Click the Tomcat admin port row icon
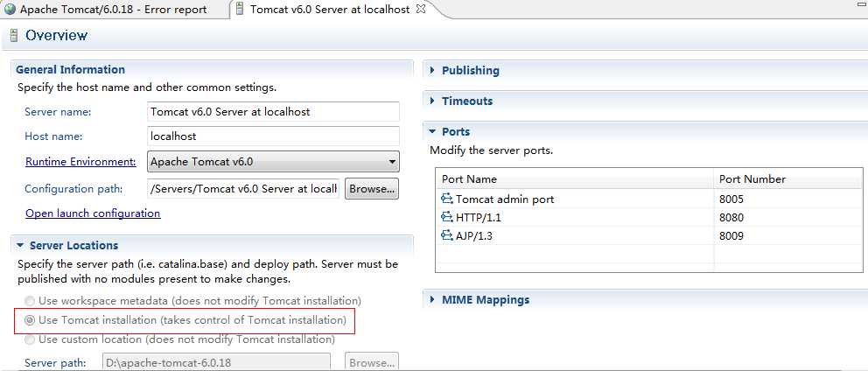The image size is (868, 371). (447, 199)
